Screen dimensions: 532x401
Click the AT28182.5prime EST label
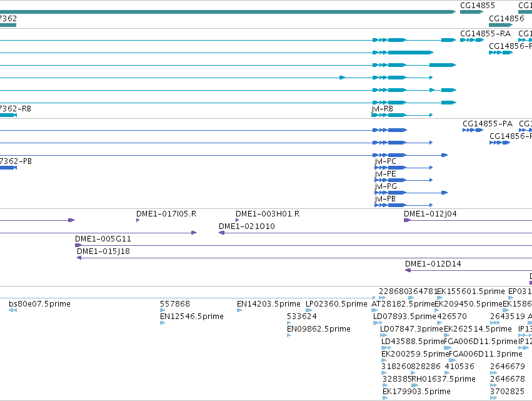click(x=403, y=304)
